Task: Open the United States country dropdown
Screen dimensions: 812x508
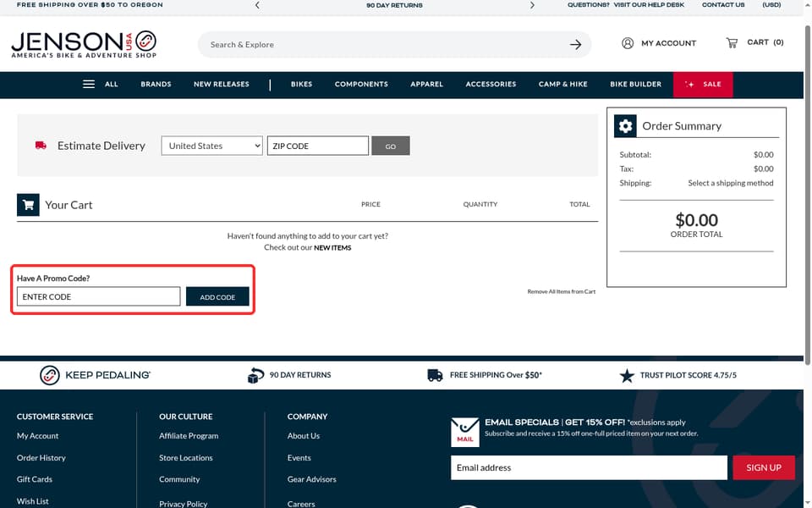Action: tap(211, 146)
